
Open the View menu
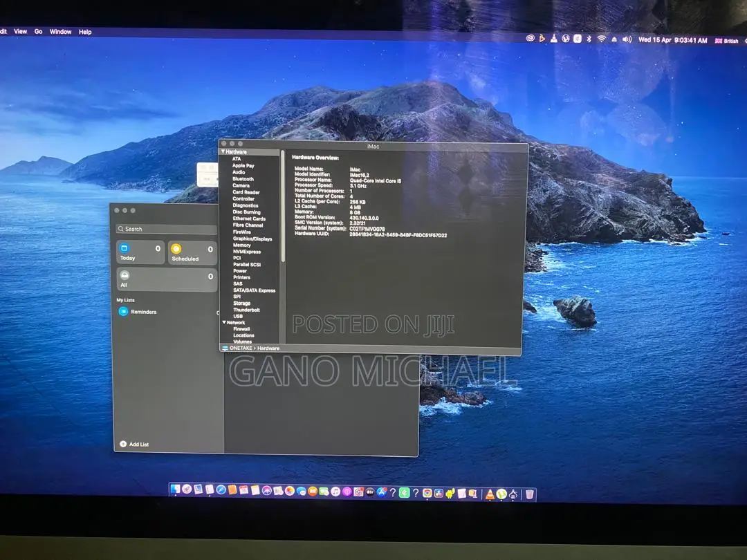[21, 31]
